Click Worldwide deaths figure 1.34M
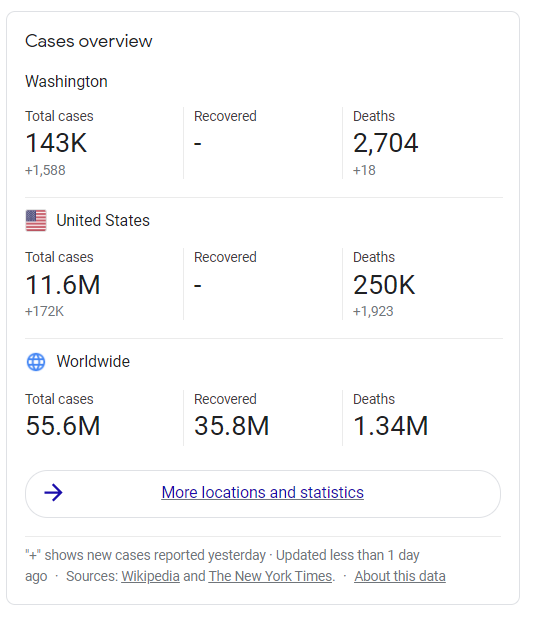Image resolution: width=539 pixels, height=621 pixels. coord(391,426)
